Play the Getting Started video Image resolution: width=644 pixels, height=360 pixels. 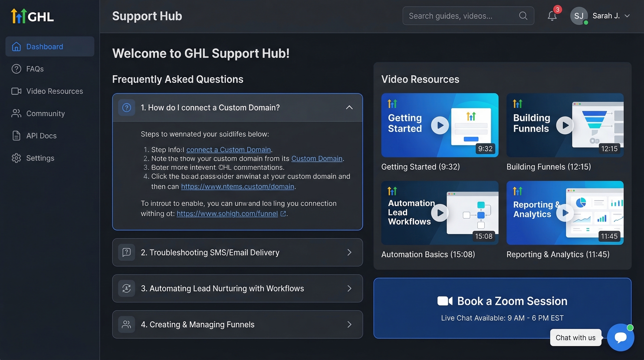click(439, 125)
